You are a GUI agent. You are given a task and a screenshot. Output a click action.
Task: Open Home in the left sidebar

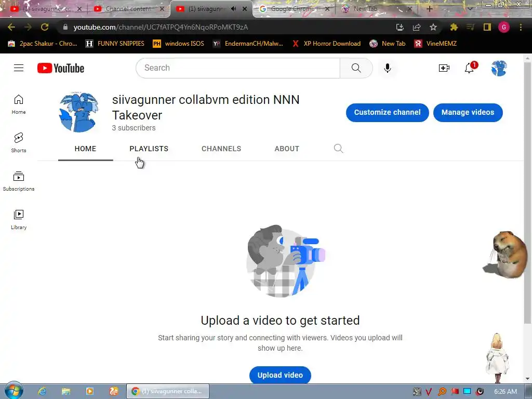[19, 104]
